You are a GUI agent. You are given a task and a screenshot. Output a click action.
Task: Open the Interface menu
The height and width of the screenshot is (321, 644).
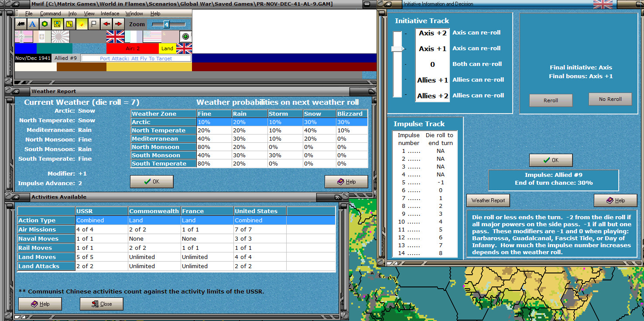pos(110,14)
